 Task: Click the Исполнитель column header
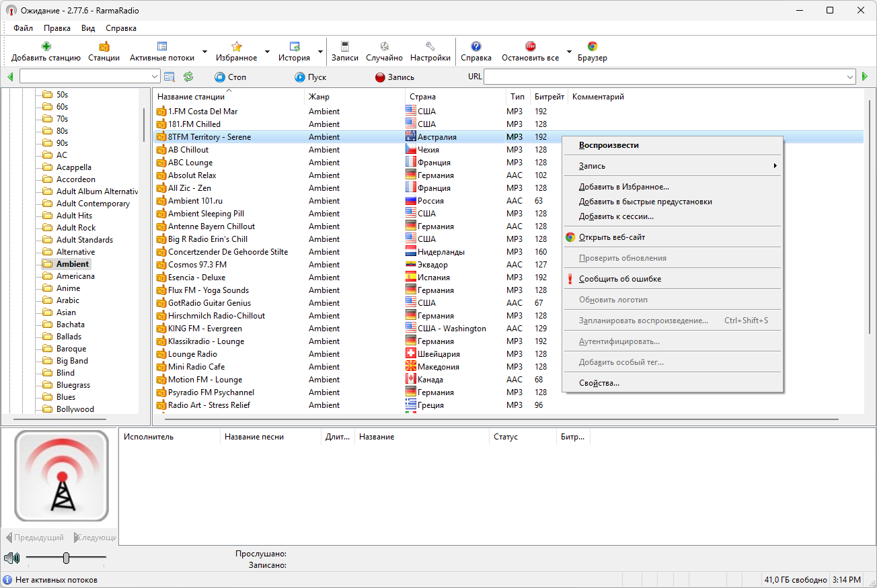[169, 437]
